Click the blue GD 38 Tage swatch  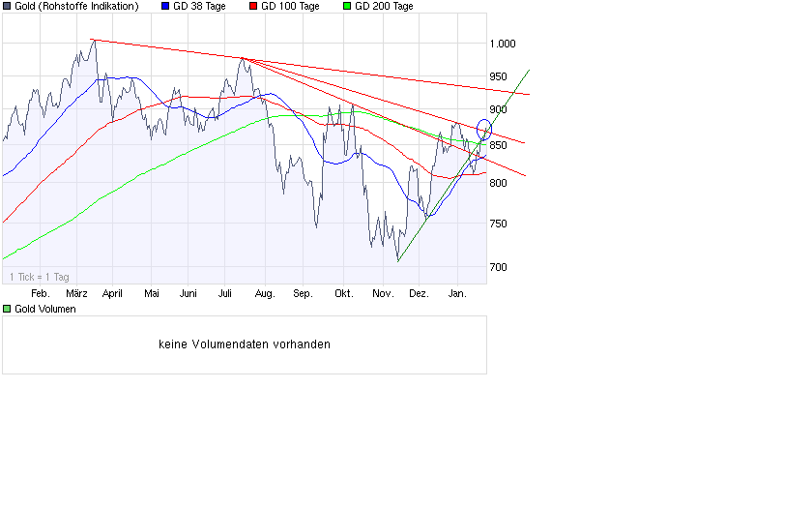click(x=165, y=6)
